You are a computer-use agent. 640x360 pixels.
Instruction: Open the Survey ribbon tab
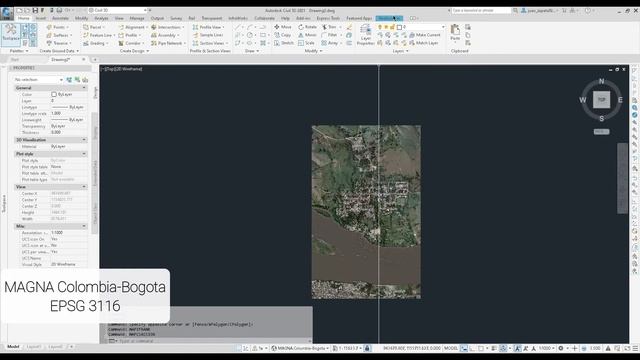(x=176, y=18)
